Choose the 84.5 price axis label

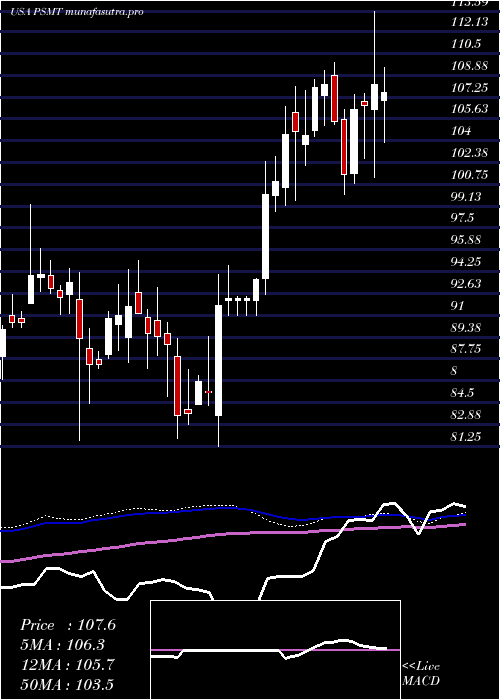tap(463, 392)
